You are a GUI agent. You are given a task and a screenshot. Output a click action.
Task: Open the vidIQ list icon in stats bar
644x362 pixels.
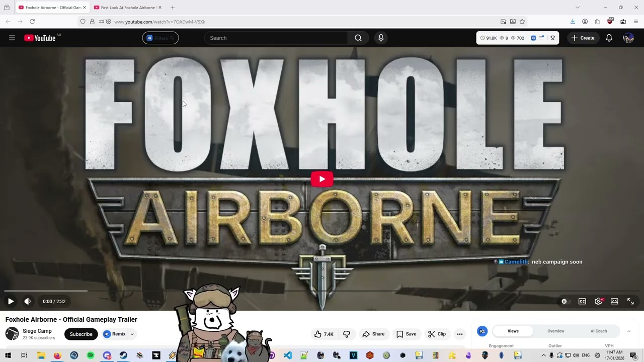click(x=541, y=38)
